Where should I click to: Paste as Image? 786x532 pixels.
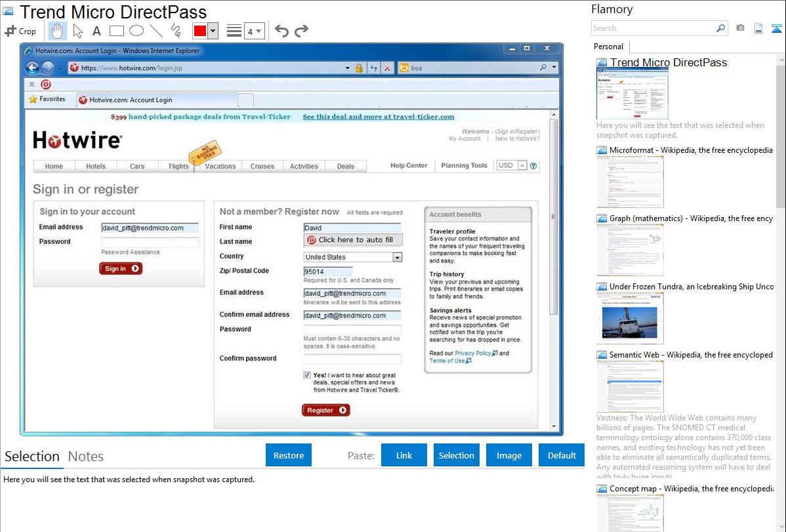(508, 455)
